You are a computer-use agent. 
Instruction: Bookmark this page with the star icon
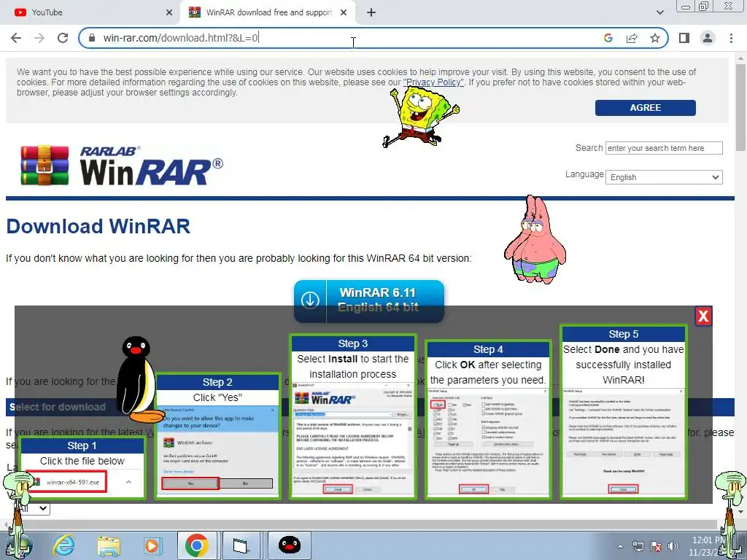click(655, 38)
